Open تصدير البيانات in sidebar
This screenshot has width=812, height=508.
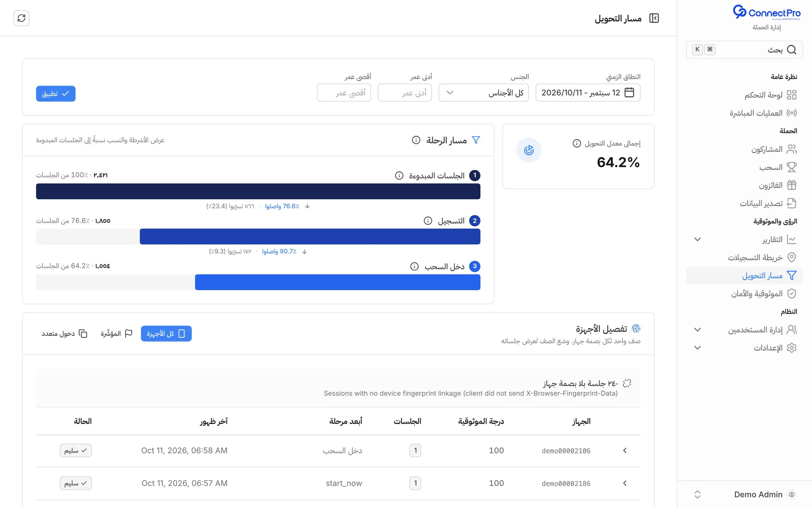744,203
